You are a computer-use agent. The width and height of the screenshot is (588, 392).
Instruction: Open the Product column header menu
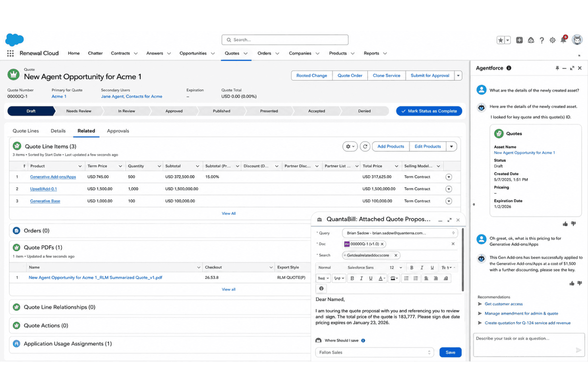pyautogui.click(x=80, y=166)
